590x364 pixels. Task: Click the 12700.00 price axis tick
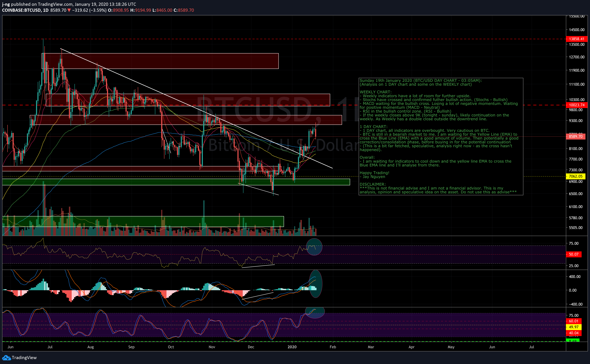click(x=577, y=57)
